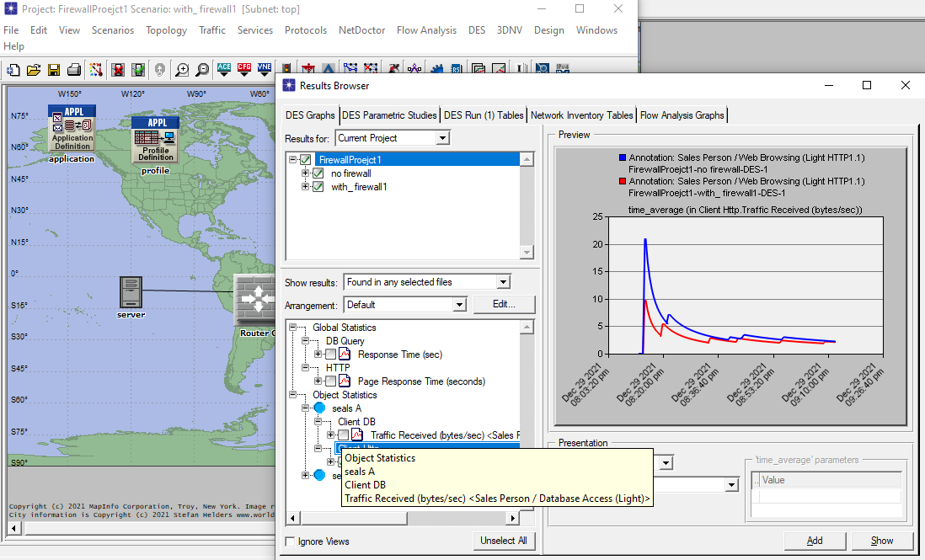Collapse the HTTP tree node
925x560 pixels.
[x=305, y=368]
